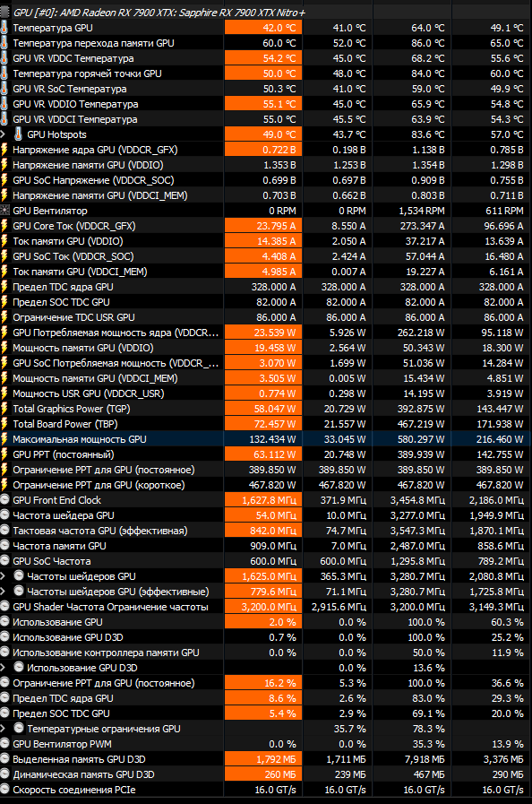Click lightning icon of Максимальная мощность GPU
Viewport: 532px width, 804px height.
click(x=4, y=439)
